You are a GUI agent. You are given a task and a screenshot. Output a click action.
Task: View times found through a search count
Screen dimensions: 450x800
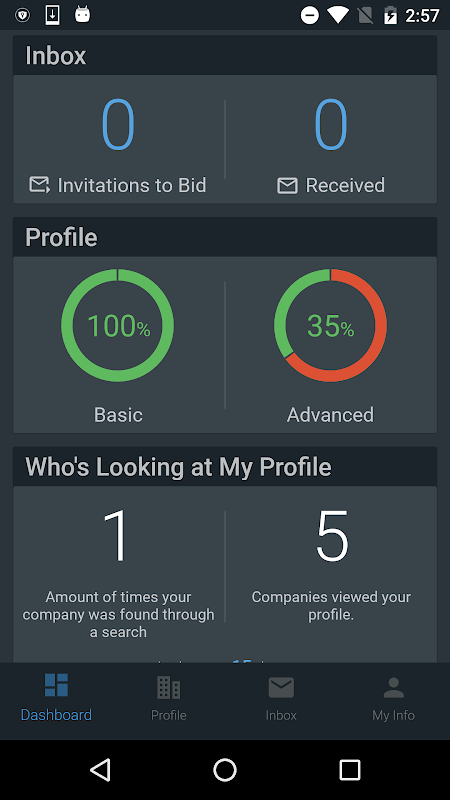tap(118, 536)
